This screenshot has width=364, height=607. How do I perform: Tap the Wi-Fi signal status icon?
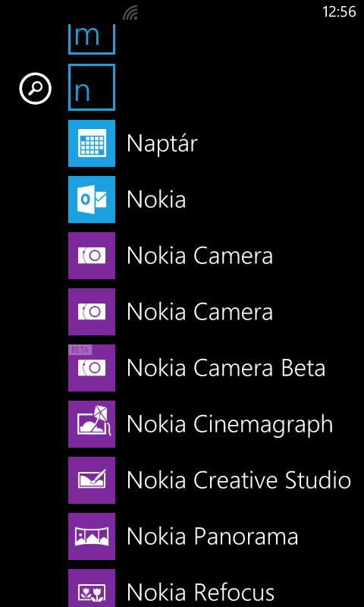coord(130,14)
